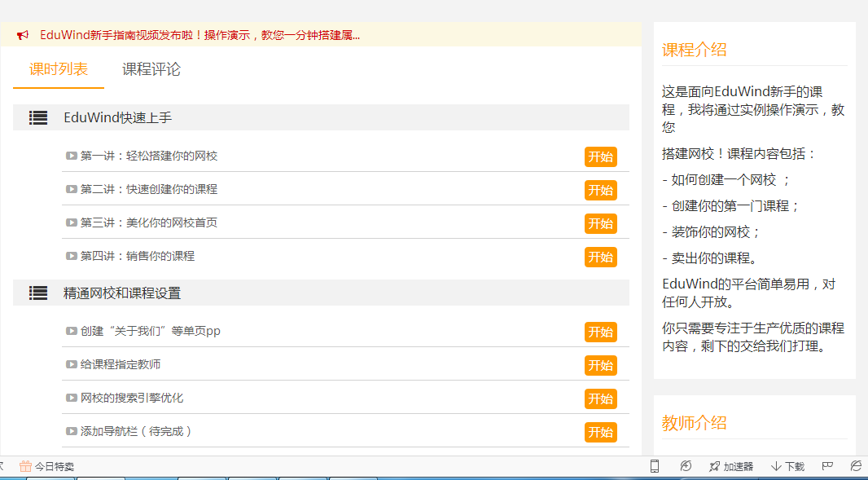Click 开始 for 给课程指定教师
Image resolution: width=868 pixels, height=480 pixels.
coord(601,365)
